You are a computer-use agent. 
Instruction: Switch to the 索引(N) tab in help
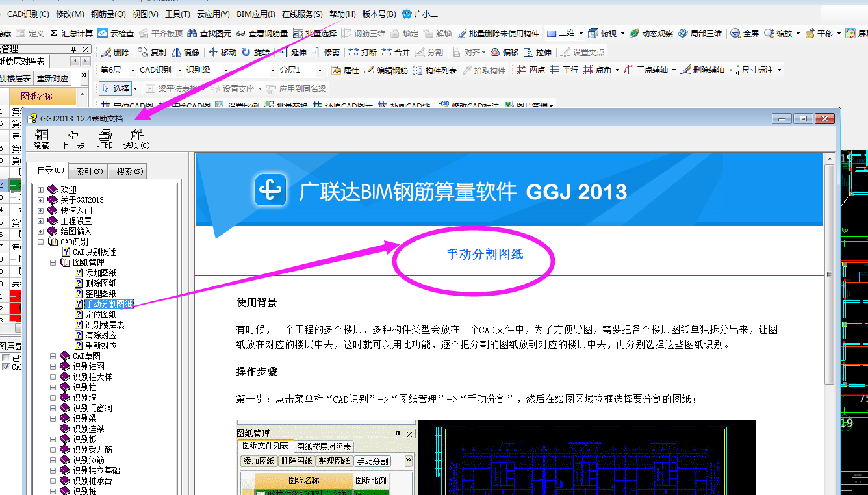click(90, 171)
